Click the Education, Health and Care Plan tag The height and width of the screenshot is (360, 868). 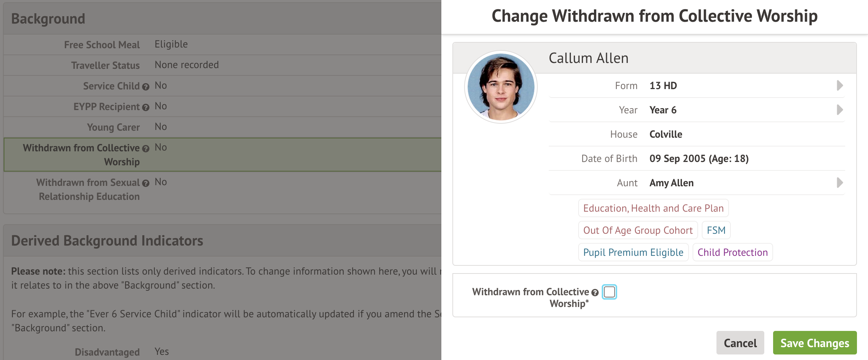point(653,208)
